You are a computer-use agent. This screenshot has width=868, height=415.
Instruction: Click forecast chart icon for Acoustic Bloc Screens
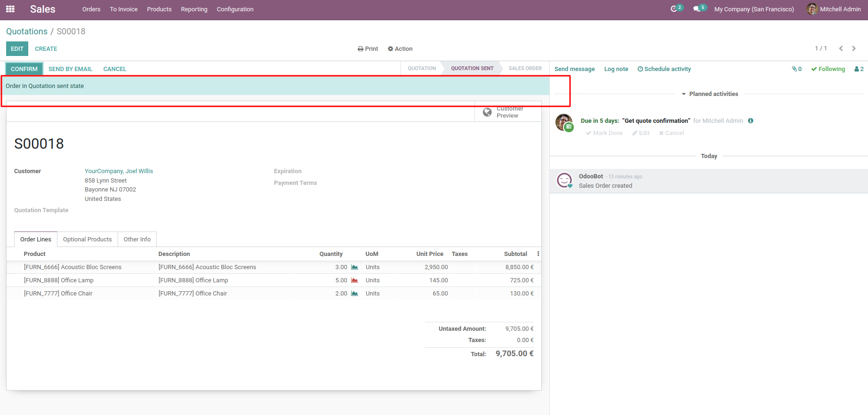coord(354,267)
